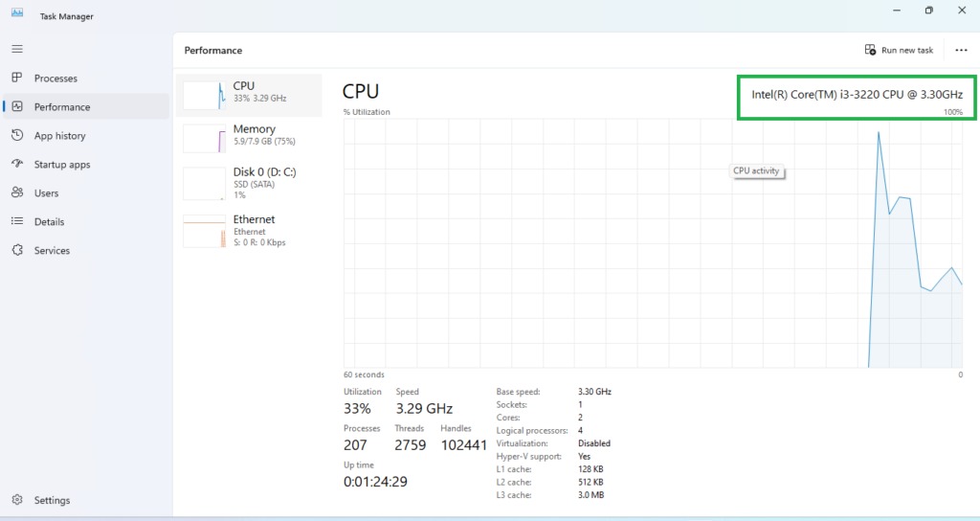Select the Performance page label

[62, 107]
